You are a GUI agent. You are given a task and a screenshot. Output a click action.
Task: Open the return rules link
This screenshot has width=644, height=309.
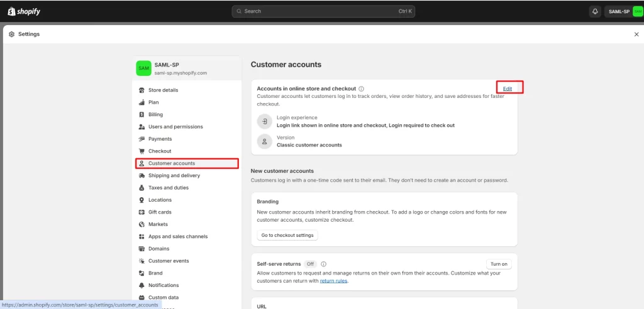click(x=333, y=281)
